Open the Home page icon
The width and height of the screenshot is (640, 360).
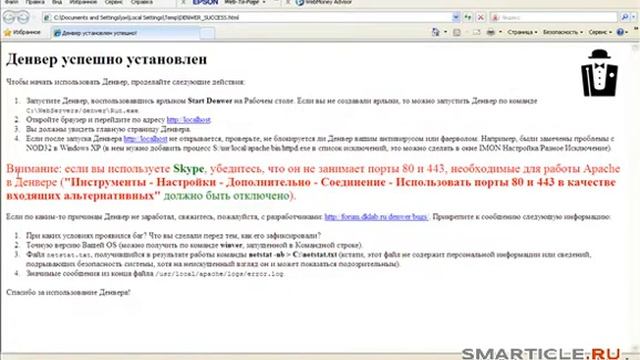(436, 32)
